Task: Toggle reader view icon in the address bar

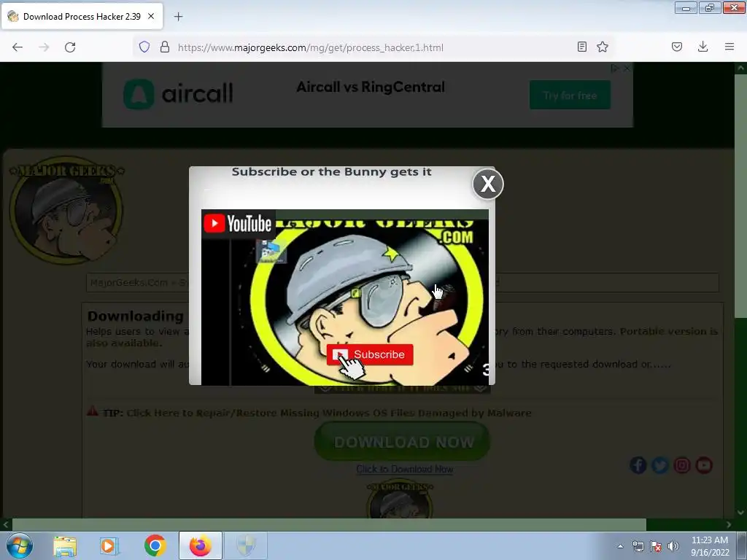Action: point(581,47)
